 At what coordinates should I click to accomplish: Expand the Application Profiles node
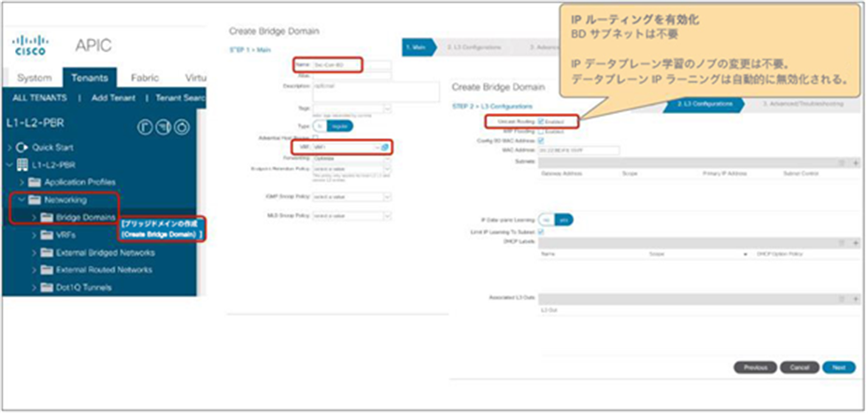[x=21, y=182]
